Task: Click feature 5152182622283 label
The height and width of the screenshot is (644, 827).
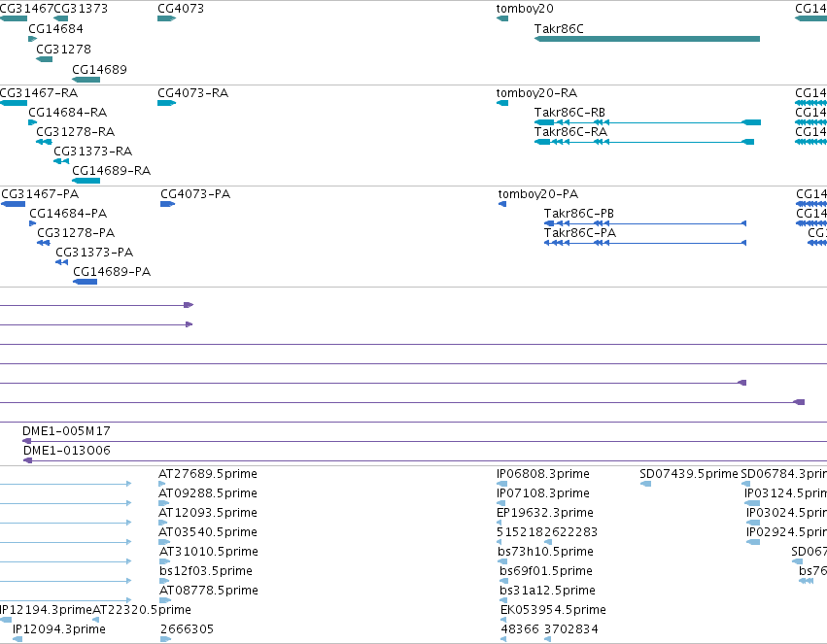Action: pyautogui.click(x=547, y=531)
